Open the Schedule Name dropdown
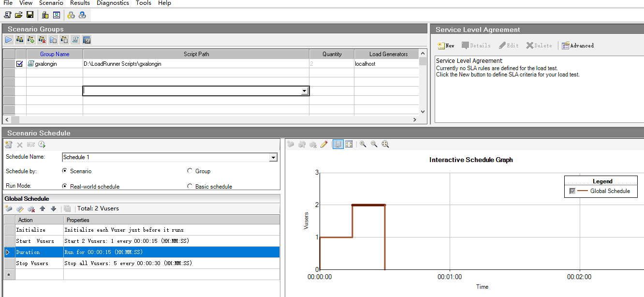Viewport: 644px width, 297px height. [x=273, y=157]
